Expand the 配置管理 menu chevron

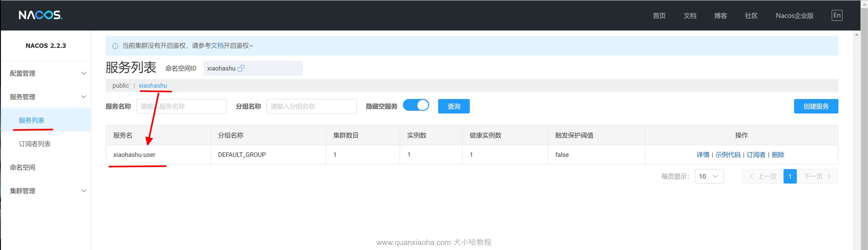(x=84, y=73)
